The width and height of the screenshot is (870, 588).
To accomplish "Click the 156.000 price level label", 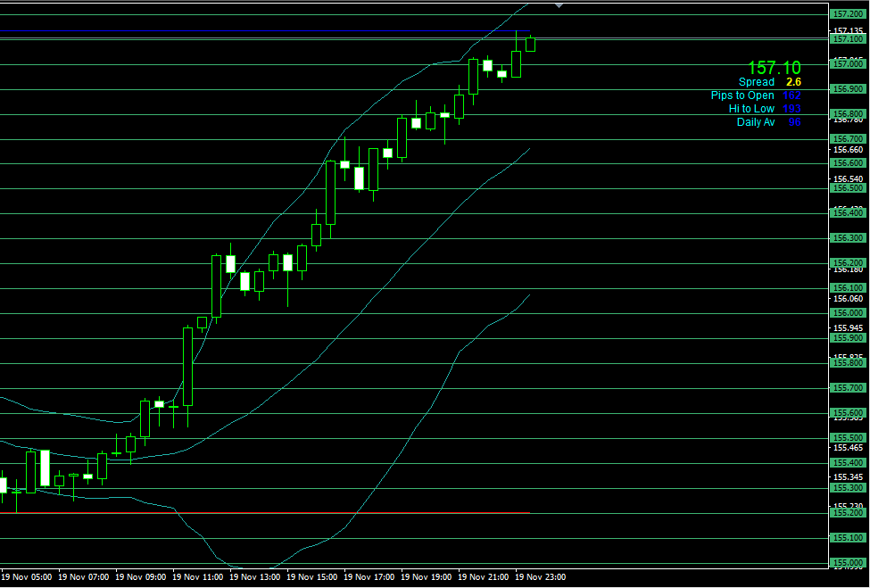I will click(847, 313).
